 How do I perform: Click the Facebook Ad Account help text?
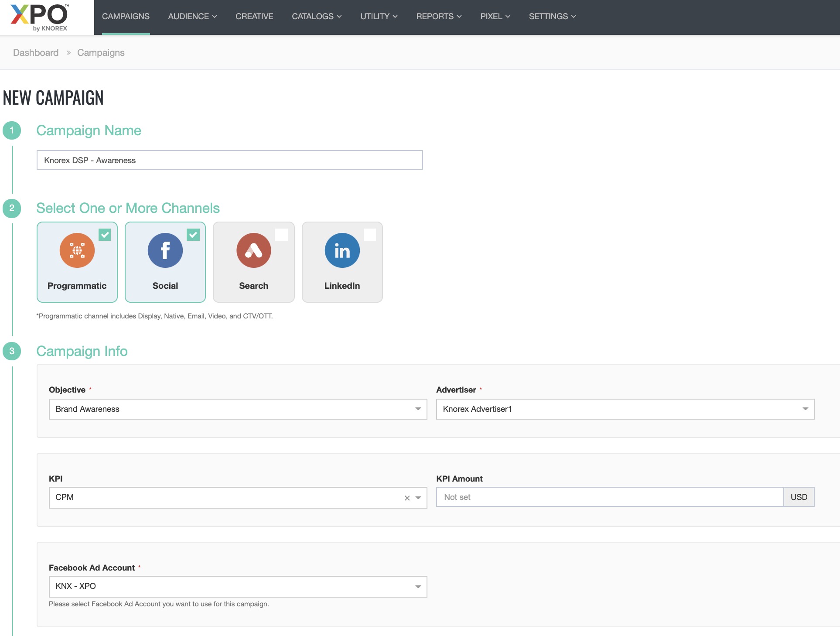pos(159,604)
